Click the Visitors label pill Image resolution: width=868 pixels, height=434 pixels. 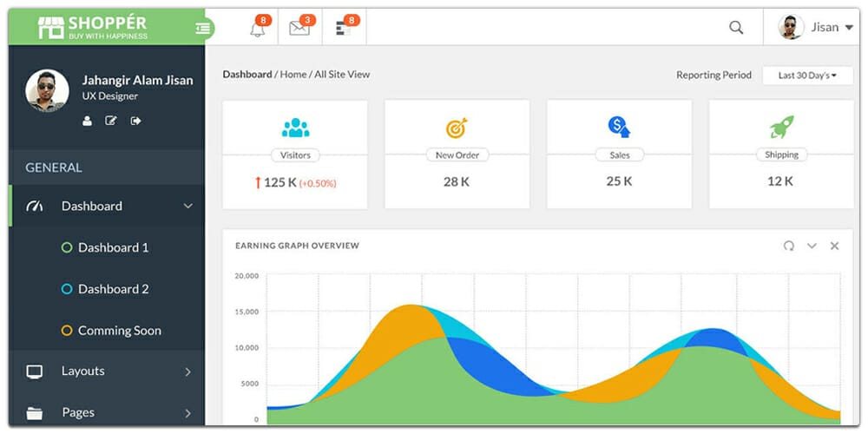[295, 155]
